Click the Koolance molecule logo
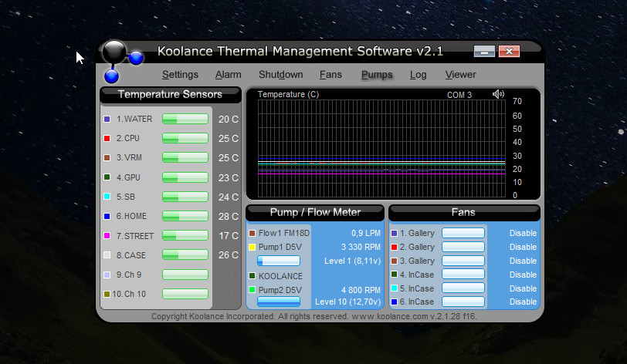Viewport: 627px width, 364px height. (x=122, y=61)
